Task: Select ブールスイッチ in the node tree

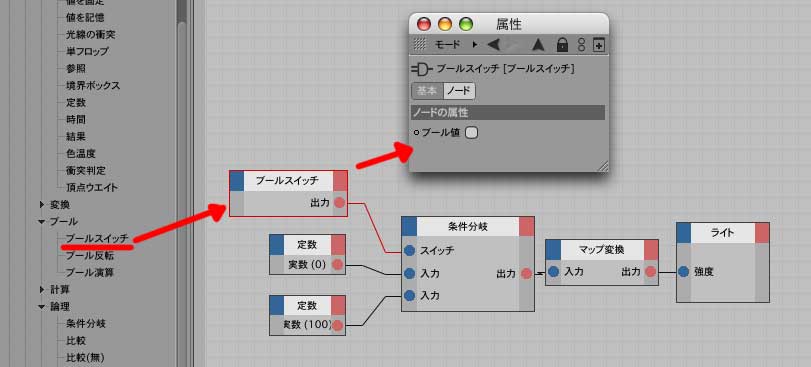Action: (97, 239)
